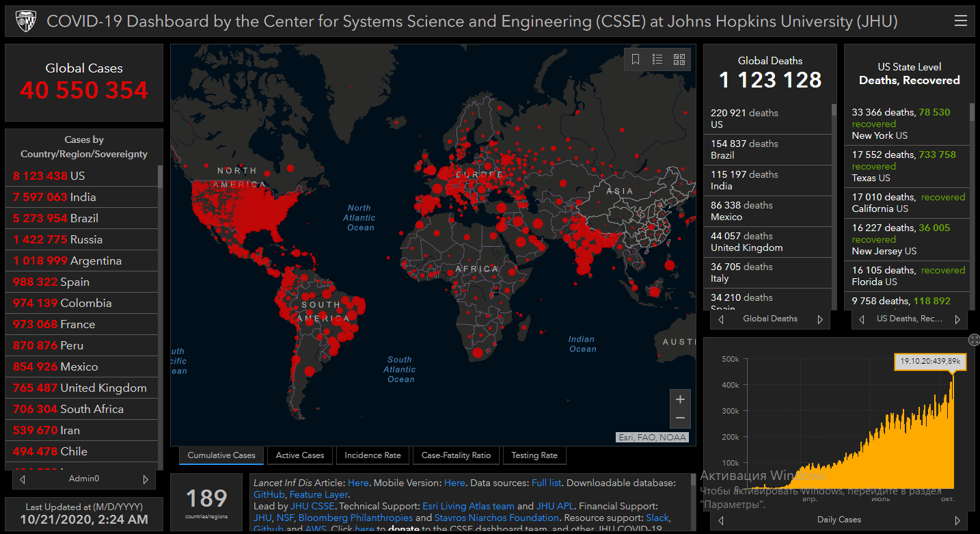Open the Case-Fatality Ratio tab
Viewport: 980px width, 534px height.
click(456, 455)
